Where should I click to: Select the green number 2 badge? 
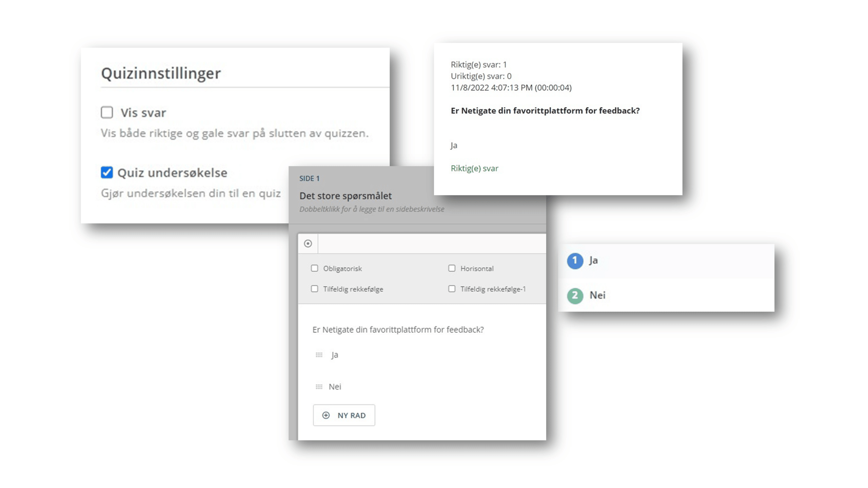(575, 296)
